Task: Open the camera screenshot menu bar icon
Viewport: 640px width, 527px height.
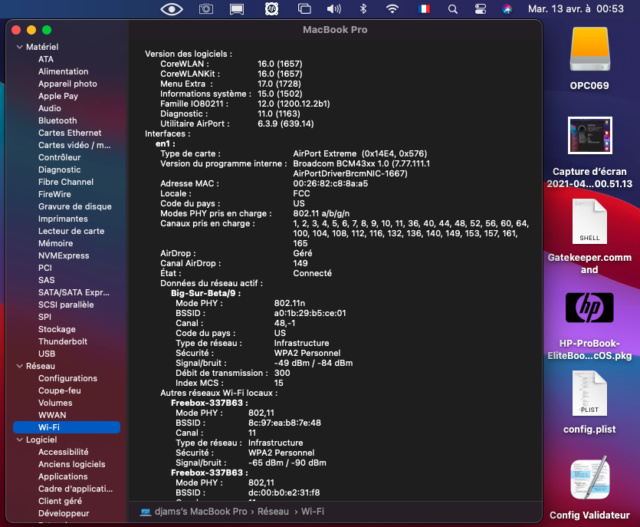Action: (x=206, y=9)
